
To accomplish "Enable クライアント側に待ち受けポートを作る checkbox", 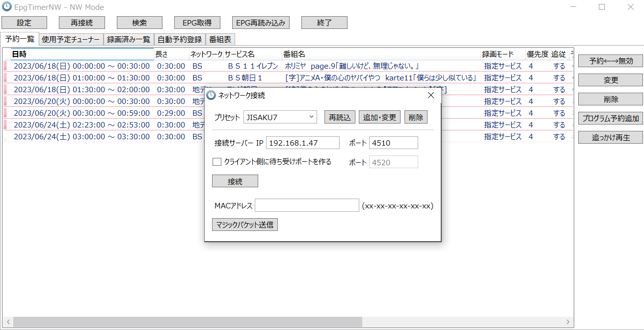I will pyautogui.click(x=216, y=162).
